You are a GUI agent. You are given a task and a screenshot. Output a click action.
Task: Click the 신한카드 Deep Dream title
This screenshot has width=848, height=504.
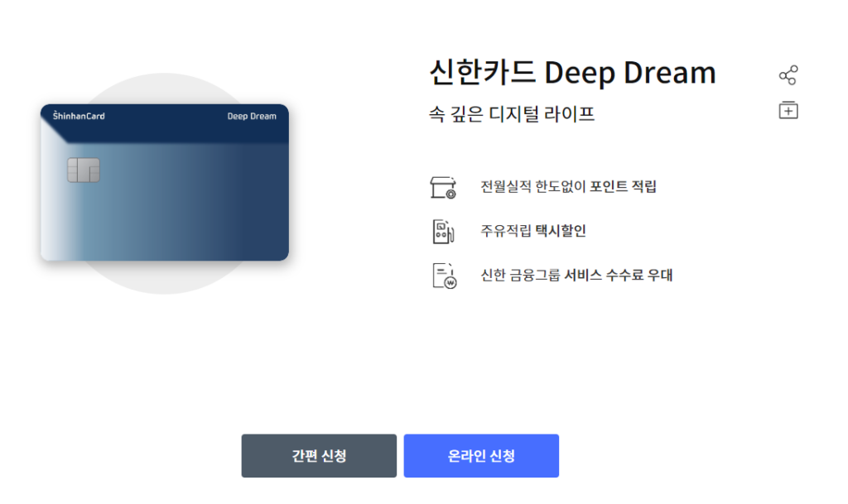coord(572,73)
